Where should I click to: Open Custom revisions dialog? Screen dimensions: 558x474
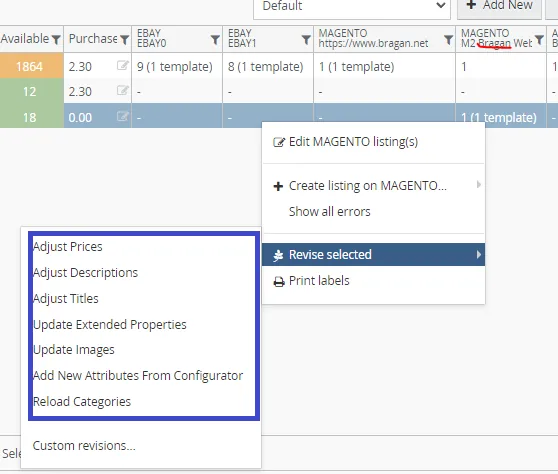(x=84, y=446)
